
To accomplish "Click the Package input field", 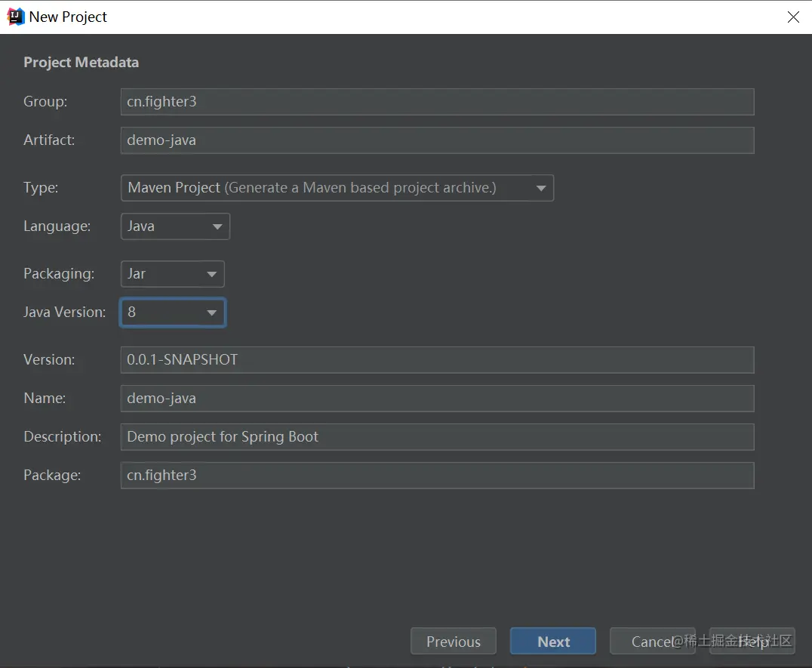I will click(437, 476).
